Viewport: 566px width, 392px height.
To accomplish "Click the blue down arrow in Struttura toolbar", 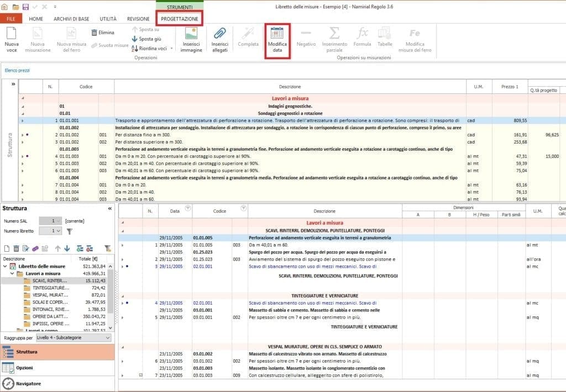I will [67, 248].
